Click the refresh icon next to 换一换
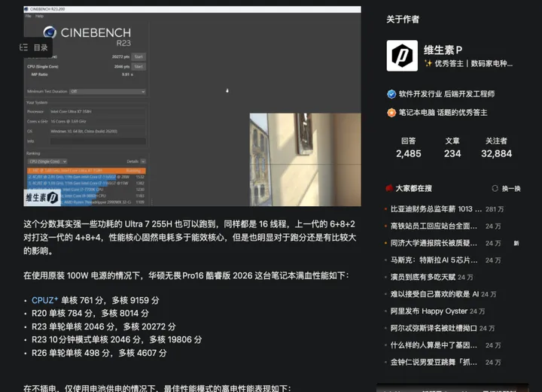The image size is (542, 392). [495, 188]
